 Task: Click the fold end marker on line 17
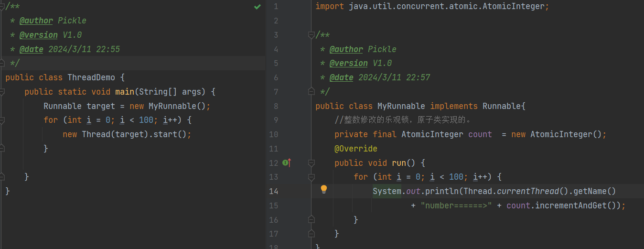tap(311, 234)
